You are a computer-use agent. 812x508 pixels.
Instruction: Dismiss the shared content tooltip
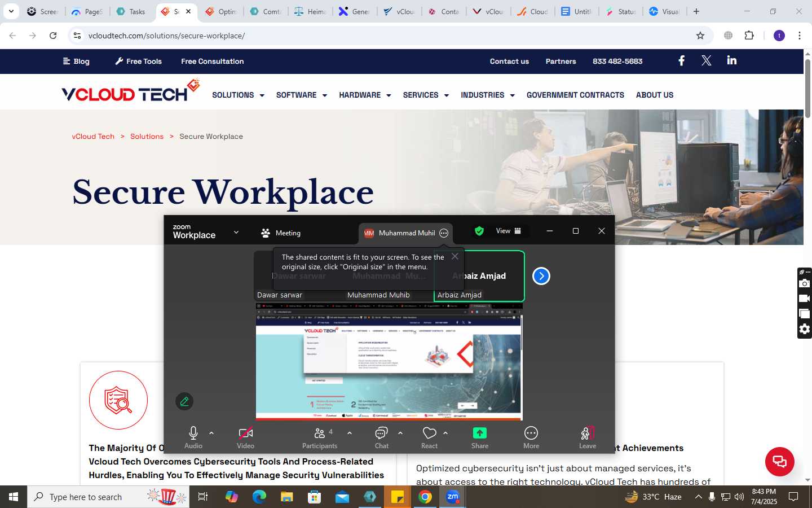coord(455,256)
